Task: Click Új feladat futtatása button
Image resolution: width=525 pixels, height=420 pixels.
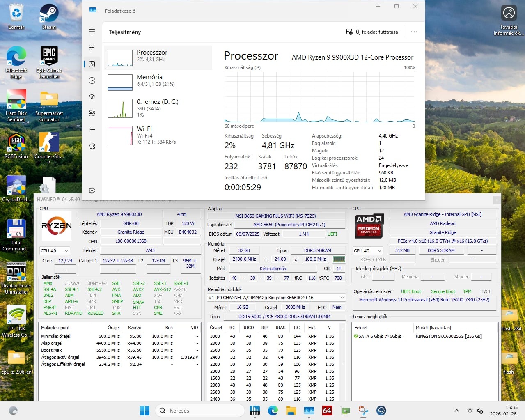Action: click(x=372, y=32)
